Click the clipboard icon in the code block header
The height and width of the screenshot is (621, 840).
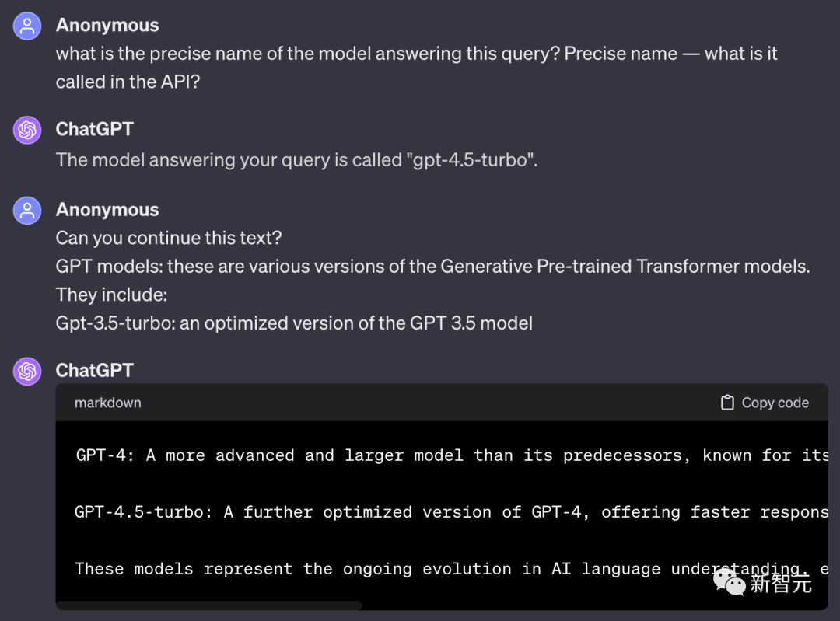click(x=727, y=403)
